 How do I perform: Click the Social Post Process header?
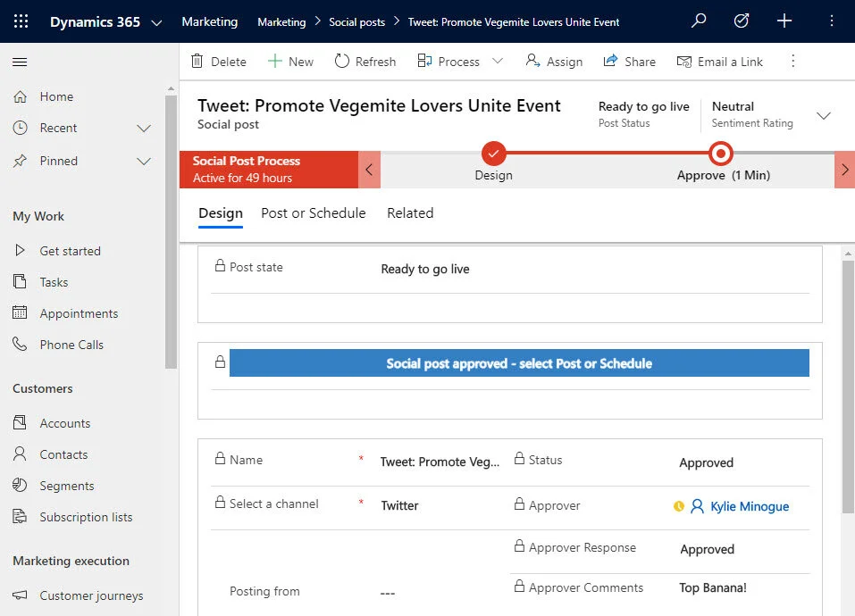click(269, 170)
